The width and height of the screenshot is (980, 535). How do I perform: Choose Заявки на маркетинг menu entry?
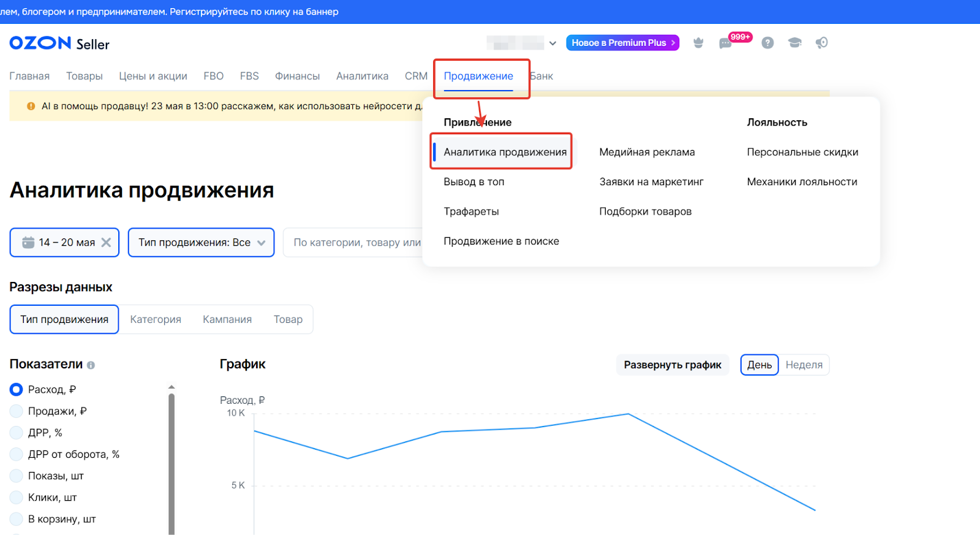651,182
